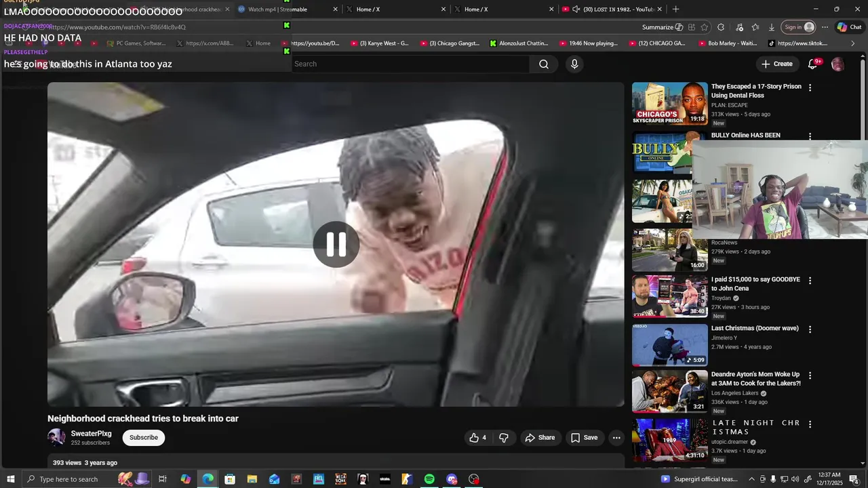The height and width of the screenshot is (488, 868).
Task: Open Task View on the taskbar
Action: (163, 479)
